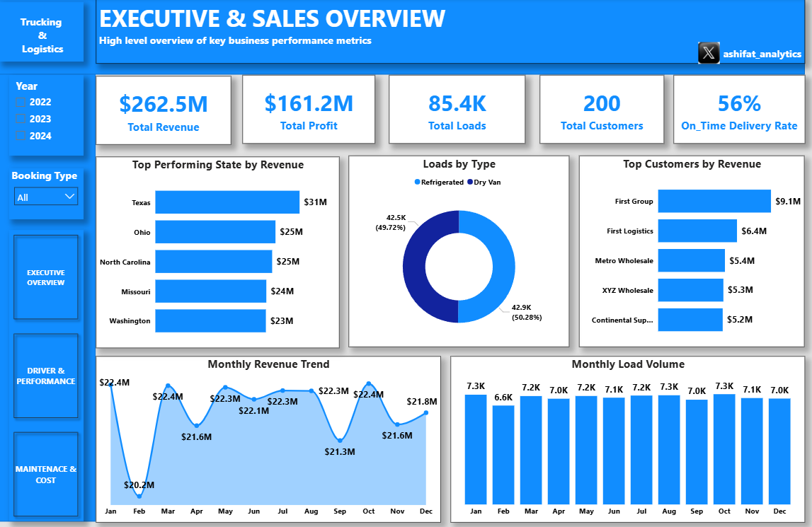Click the Oct bar in Monthly Load Volume
This screenshot has width=812, height=527.
tap(724, 449)
